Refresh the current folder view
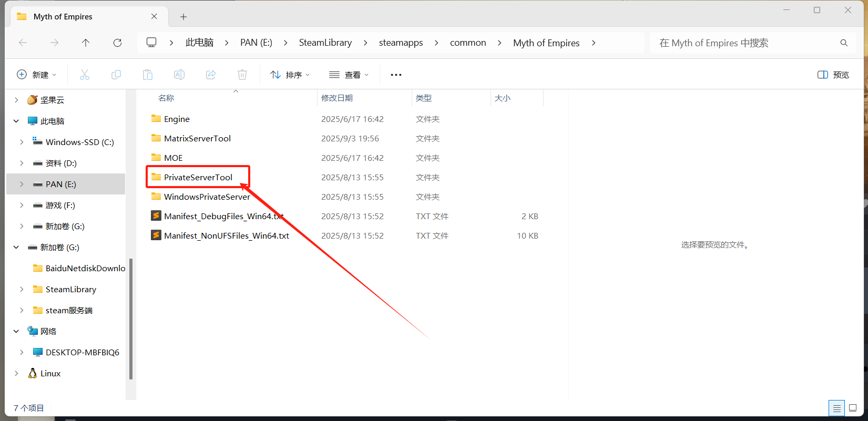The image size is (868, 421). pyautogui.click(x=117, y=43)
